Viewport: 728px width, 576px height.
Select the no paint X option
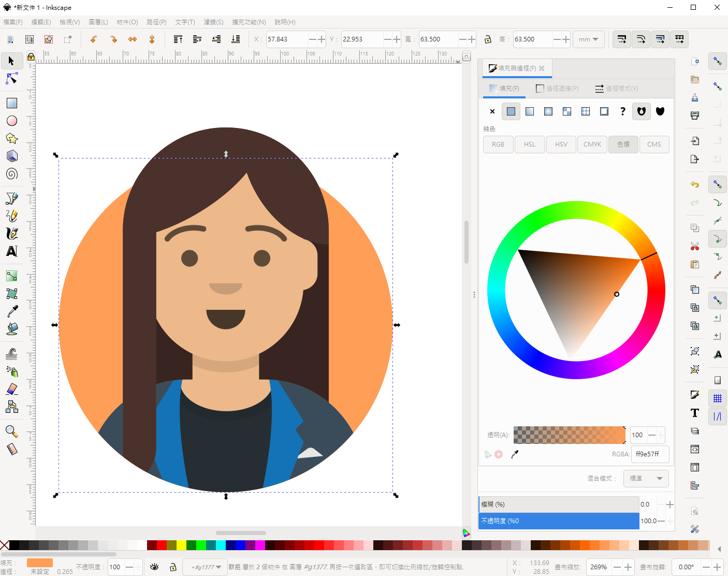tap(492, 111)
